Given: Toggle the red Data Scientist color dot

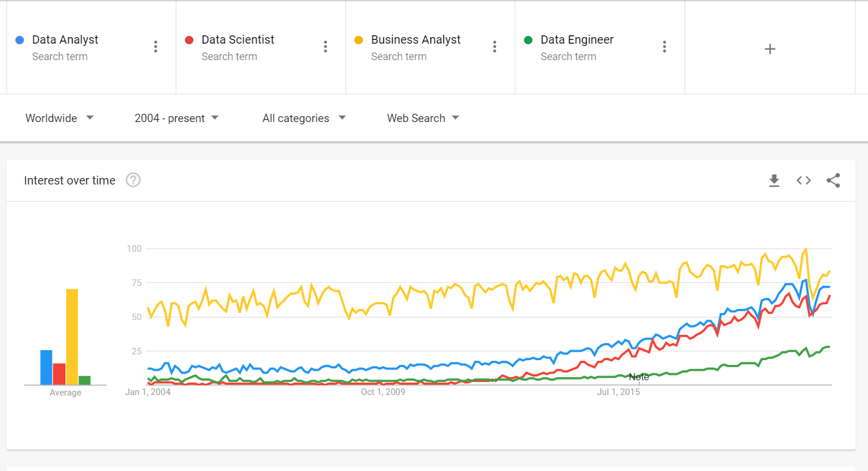Looking at the screenshot, I should (189, 39).
